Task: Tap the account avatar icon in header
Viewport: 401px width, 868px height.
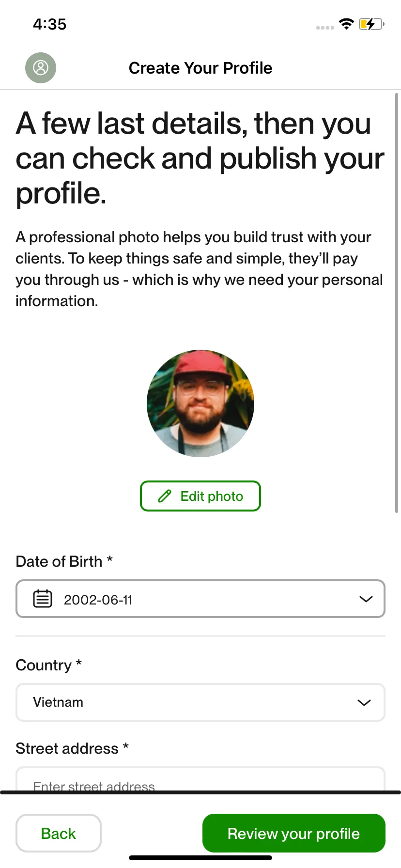Action: coord(41,68)
